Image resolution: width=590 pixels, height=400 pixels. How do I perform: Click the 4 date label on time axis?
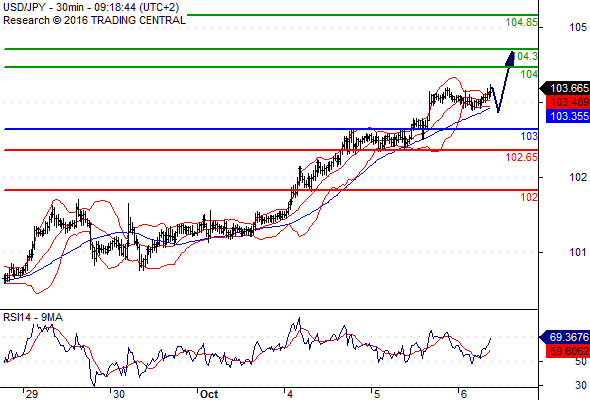290,394
